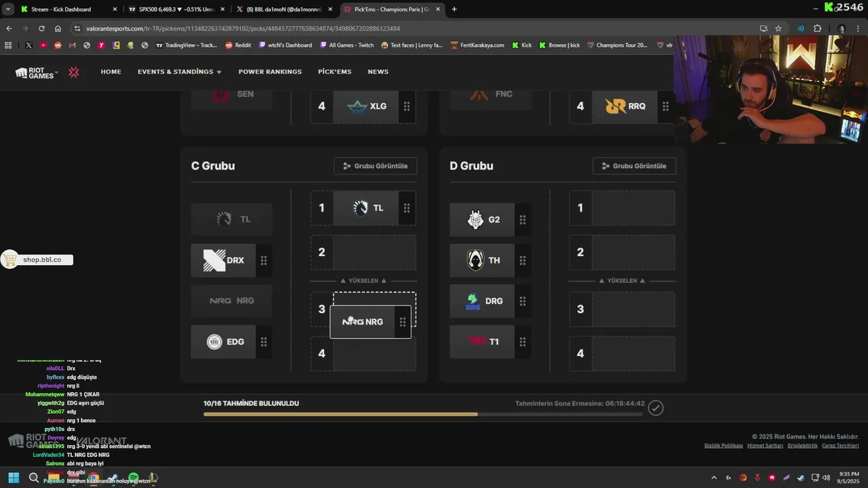868x488 pixels.
Task: Grab the drag handle of XLG team
Action: (406, 106)
